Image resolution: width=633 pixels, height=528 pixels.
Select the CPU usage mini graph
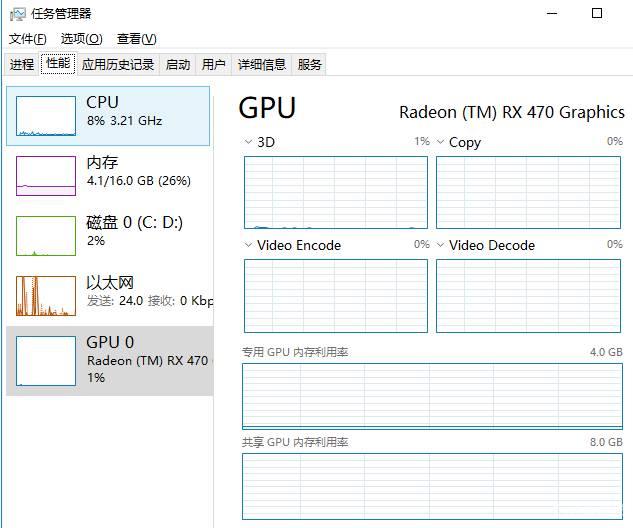tap(46, 116)
